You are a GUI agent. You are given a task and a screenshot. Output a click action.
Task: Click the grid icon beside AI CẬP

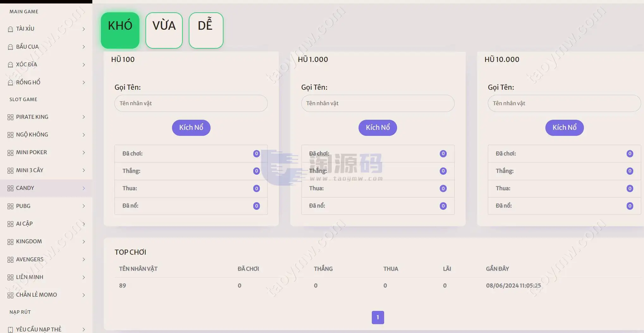coord(10,224)
